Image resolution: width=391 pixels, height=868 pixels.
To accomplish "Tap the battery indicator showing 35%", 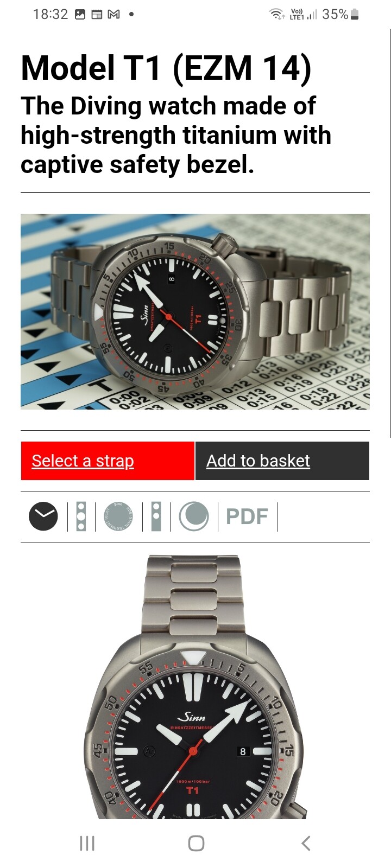I will point(340,15).
